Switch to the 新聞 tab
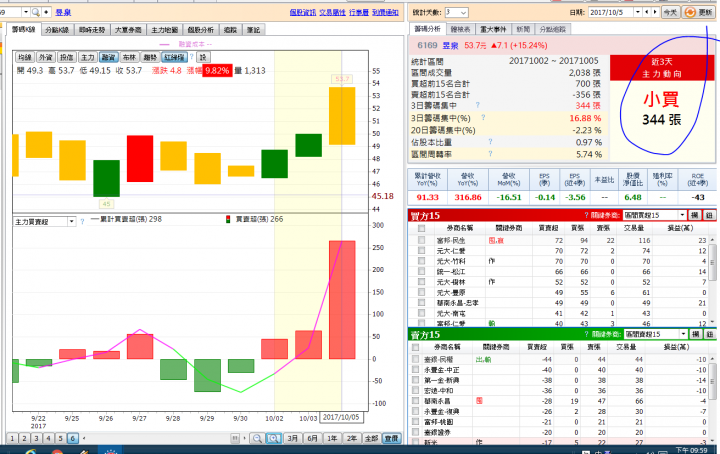The height and width of the screenshot is (454, 720). [523, 29]
